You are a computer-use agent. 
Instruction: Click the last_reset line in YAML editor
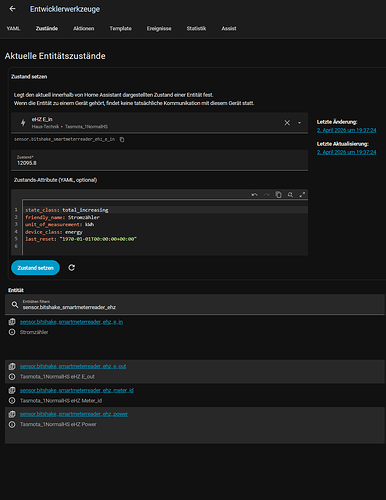(x=81, y=239)
